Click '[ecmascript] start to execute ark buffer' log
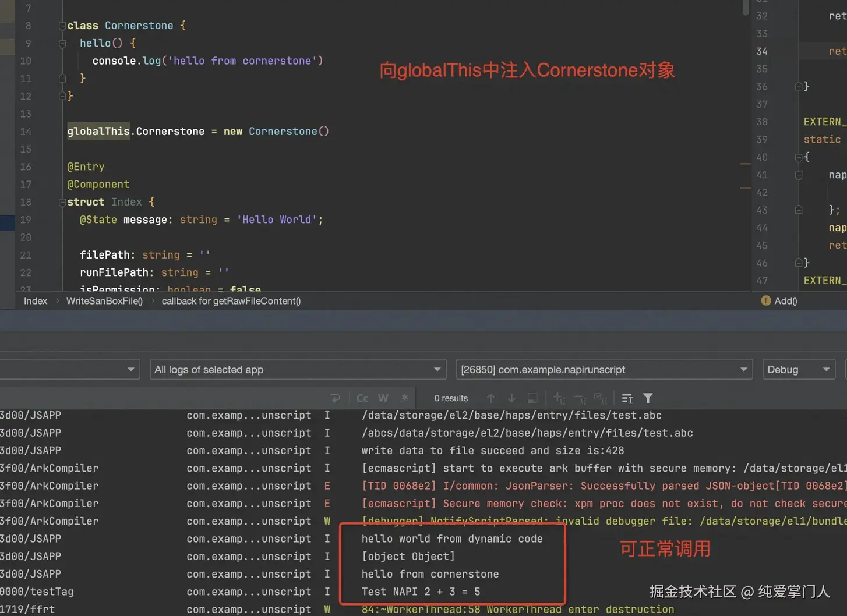The width and height of the screenshot is (847, 616). (x=604, y=468)
